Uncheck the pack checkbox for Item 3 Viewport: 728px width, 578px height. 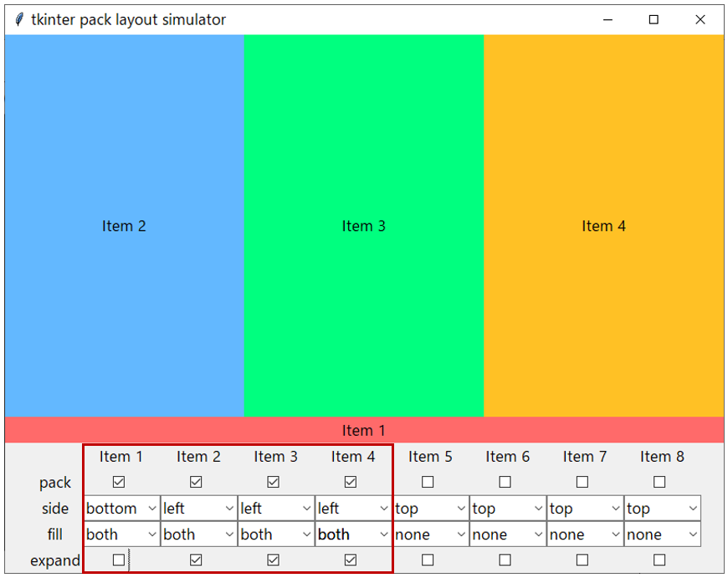click(273, 482)
